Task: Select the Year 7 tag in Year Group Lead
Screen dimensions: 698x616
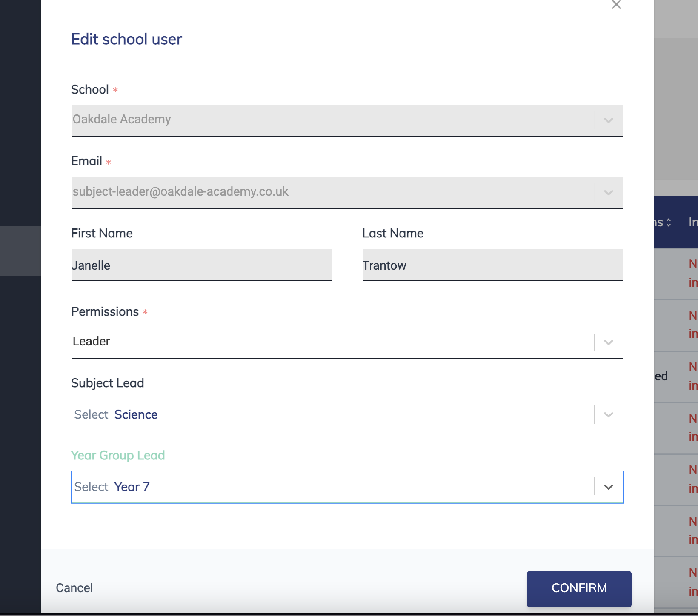Action: pos(132,487)
